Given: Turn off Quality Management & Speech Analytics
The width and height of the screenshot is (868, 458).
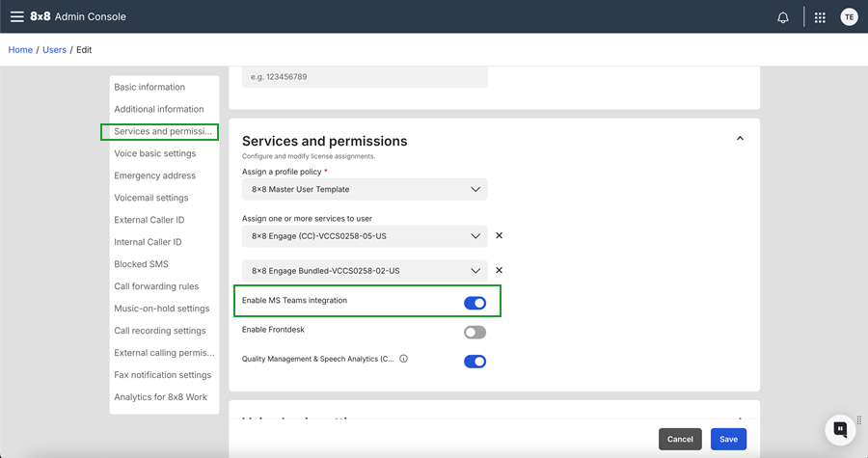Looking at the screenshot, I should 475,362.
